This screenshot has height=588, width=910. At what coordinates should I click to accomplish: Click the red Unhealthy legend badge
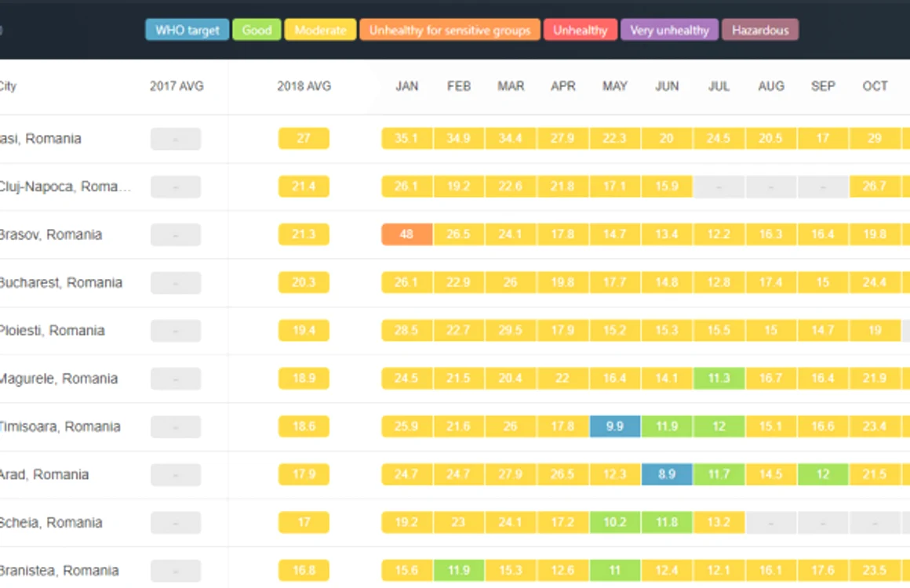pos(581,30)
